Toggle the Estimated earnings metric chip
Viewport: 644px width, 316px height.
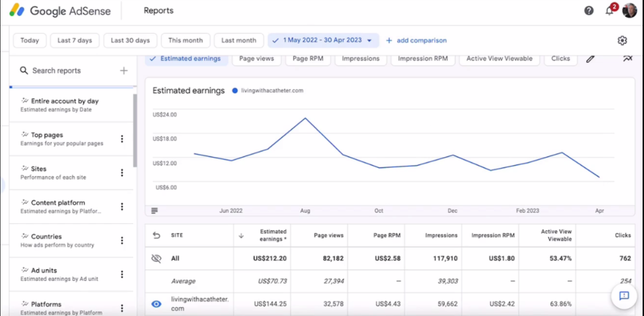coord(186,59)
